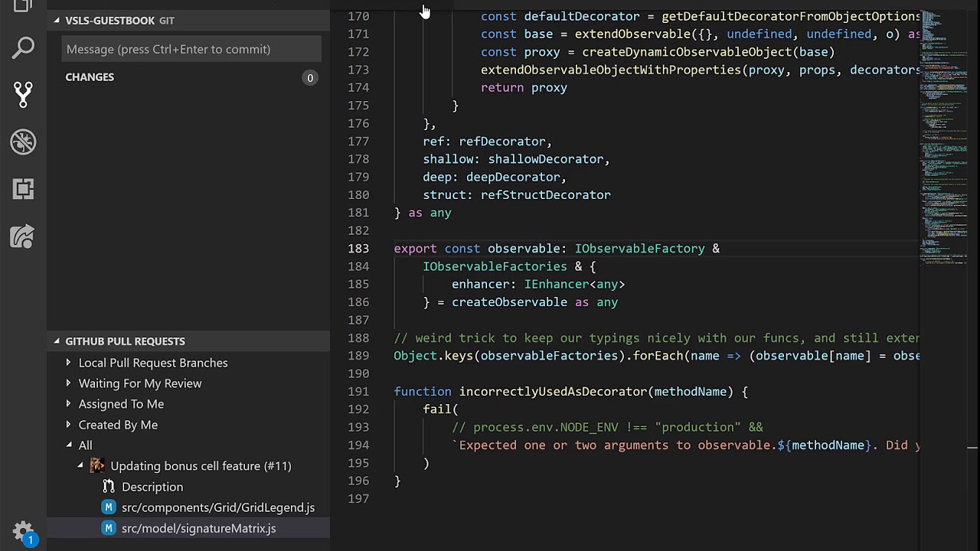Screen dimensions: 980x551
Task: Click extendObservableObjectWithProperties on line 173
Action: [610, 70]
